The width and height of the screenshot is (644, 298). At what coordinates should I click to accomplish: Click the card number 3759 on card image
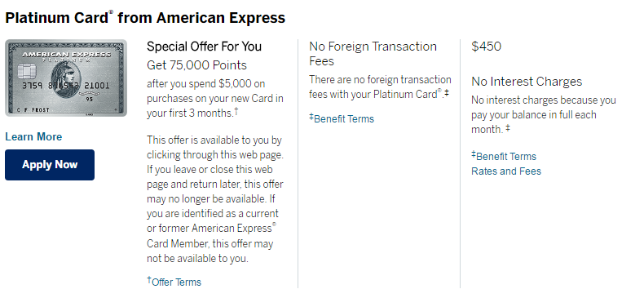(29, 86)
